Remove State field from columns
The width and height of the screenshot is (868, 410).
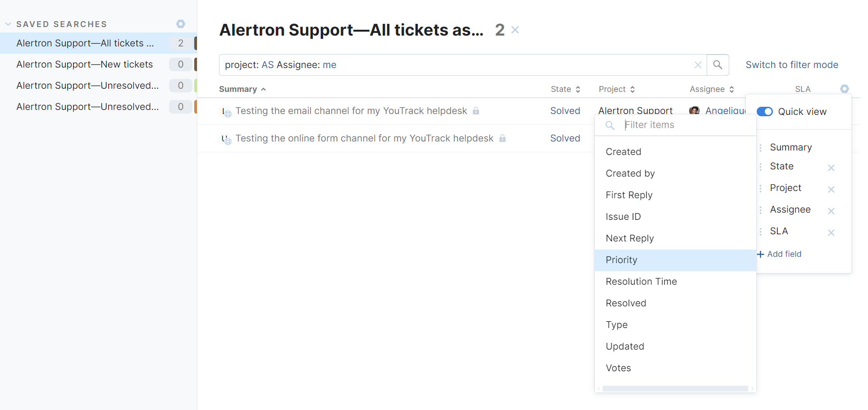[x=831, y=168]
